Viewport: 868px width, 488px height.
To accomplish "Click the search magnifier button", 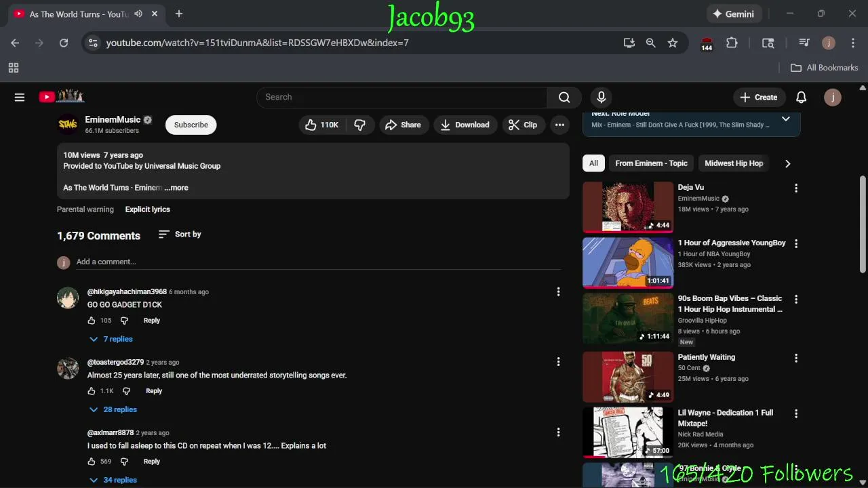I will click(564, 97).
